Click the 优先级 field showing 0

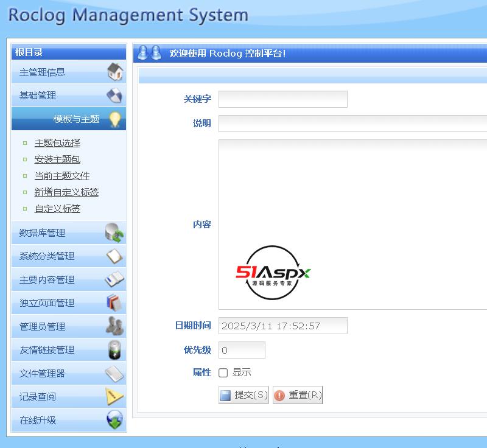(242, 350)
